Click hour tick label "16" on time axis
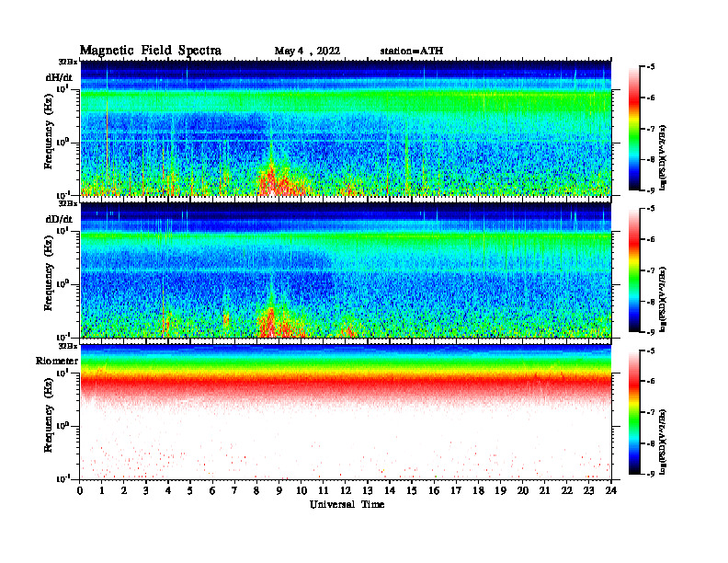This screenshot has height=563, width=728. click(434, 490)
